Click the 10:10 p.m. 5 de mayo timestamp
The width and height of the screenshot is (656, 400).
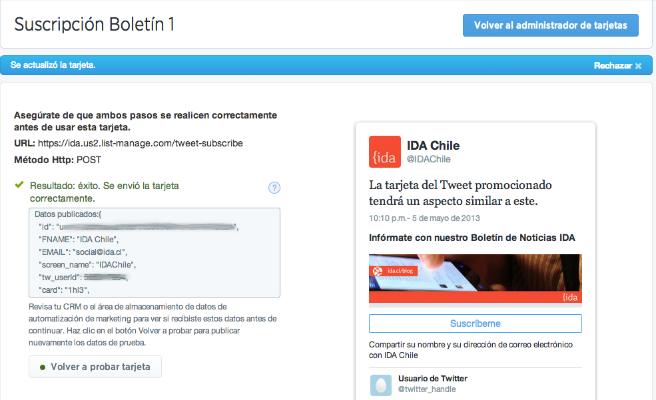click(424, 218)
